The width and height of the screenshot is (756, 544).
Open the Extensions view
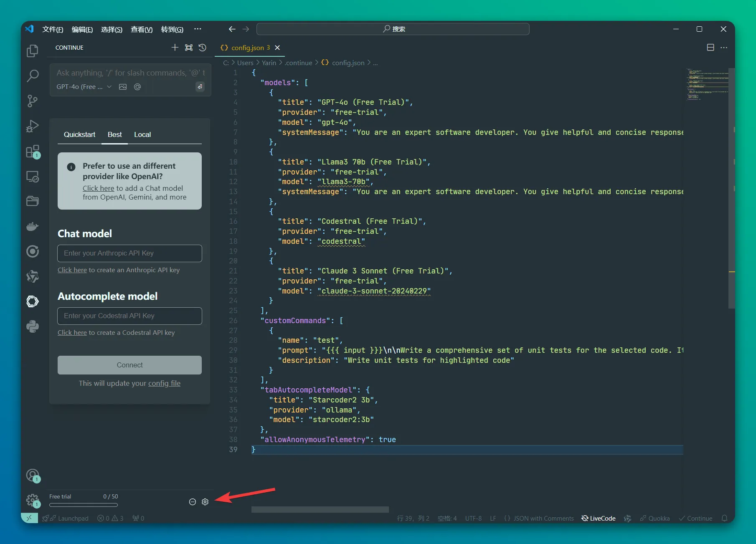(x=32, y=152)
